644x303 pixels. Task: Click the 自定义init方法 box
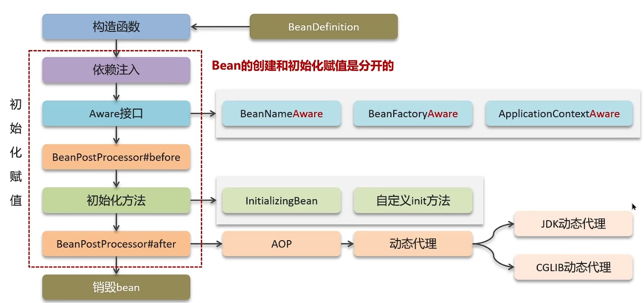(x=413, y=201)
